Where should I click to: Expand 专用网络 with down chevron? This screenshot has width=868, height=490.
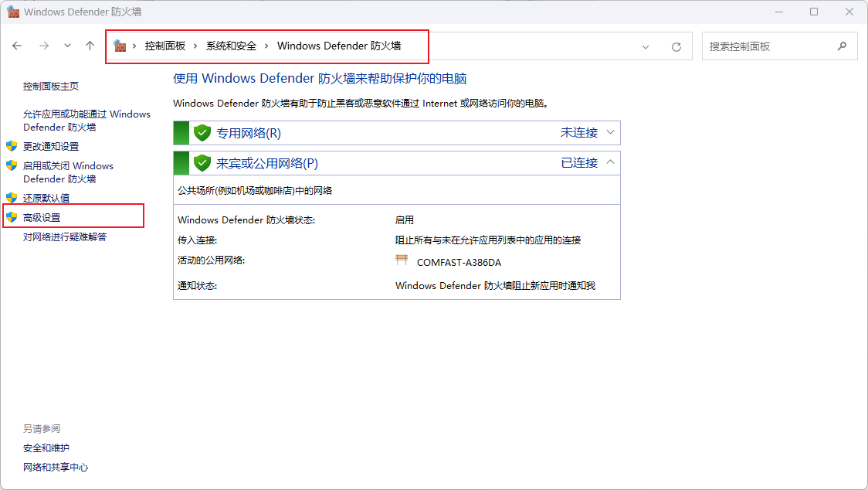[x=610, y=132]
